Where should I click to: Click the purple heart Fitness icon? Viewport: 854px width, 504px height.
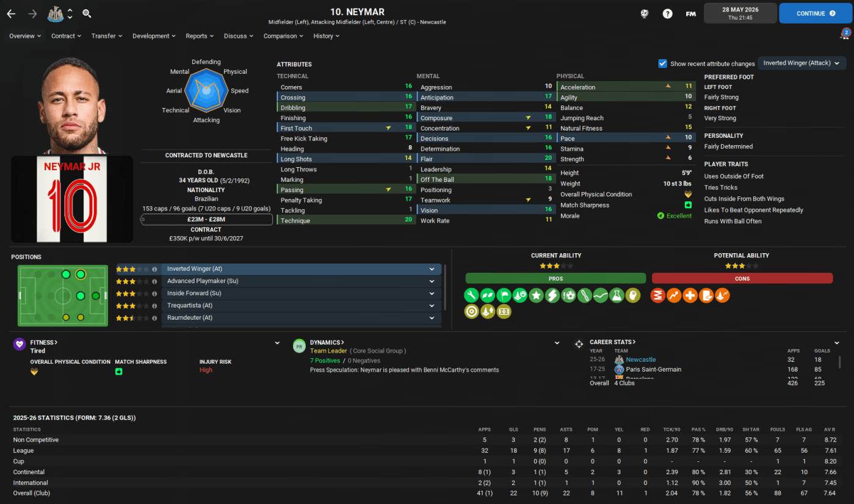coord(20,344)
